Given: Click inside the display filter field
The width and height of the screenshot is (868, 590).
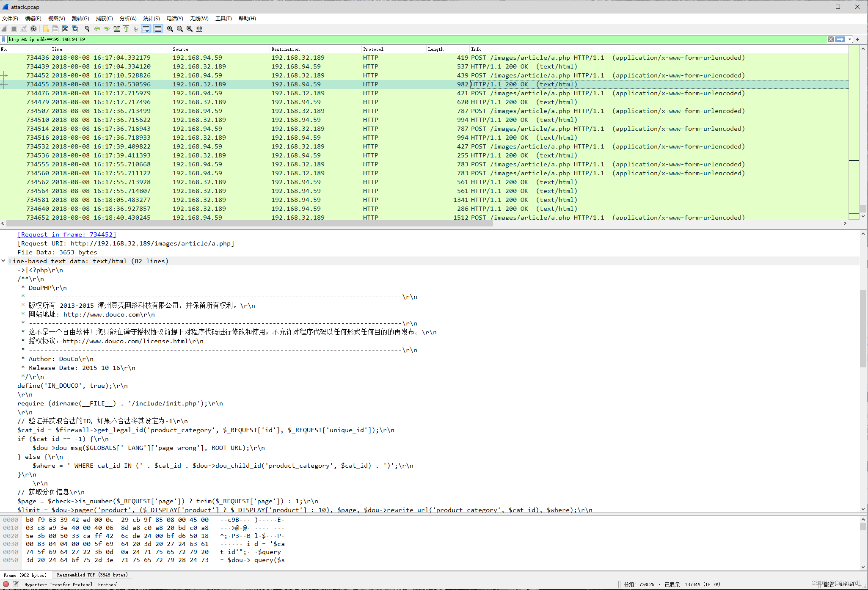Looking at the screenshot, I should [x=417, y=39].
